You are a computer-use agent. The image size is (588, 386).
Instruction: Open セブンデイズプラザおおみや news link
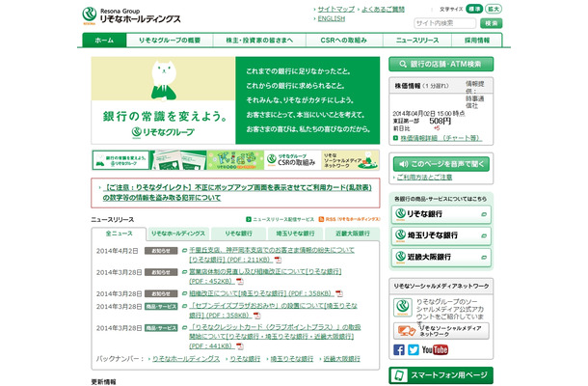[273, 311]
